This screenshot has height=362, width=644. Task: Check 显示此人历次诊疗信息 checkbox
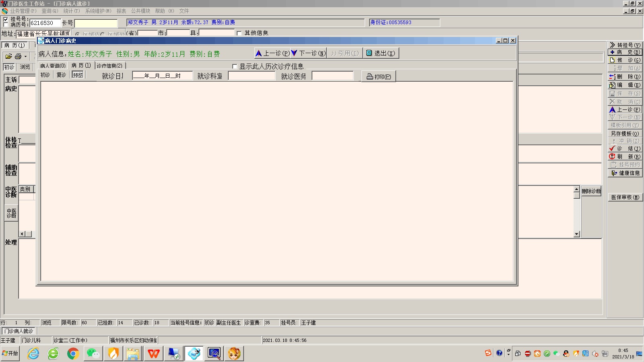coord(235,66)
